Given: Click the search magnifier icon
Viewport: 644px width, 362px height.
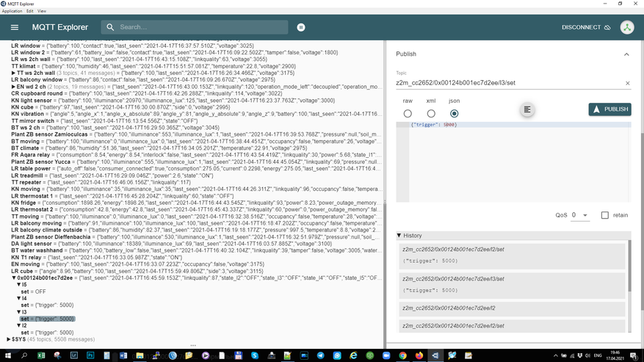Looking at the screenshot, I should (111, 27).
